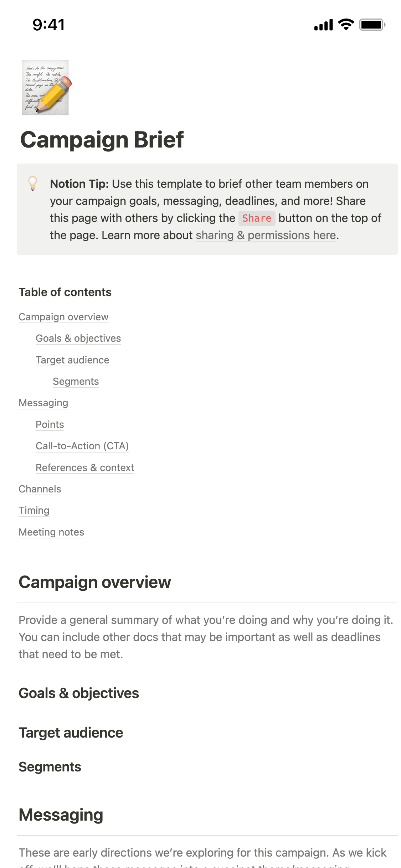Open the Timing link
Viewport: 401px width, 868px height.
(x=34, y=510)
